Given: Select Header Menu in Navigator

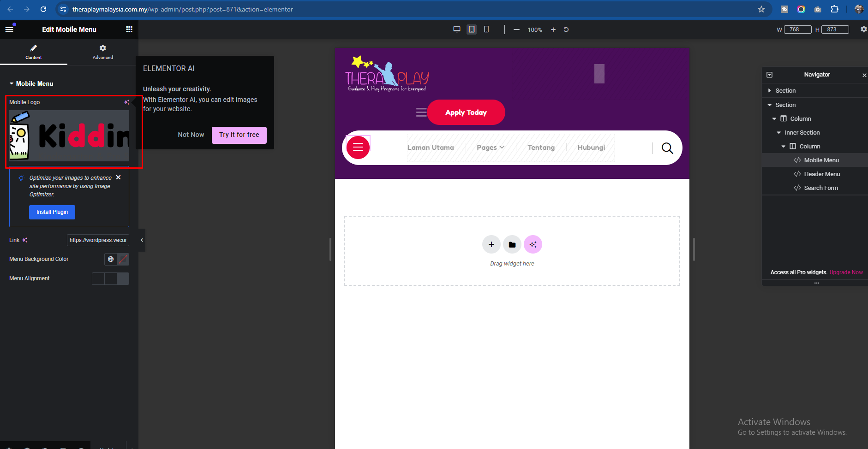Looking at the screenshot, I should click(815, 174).
